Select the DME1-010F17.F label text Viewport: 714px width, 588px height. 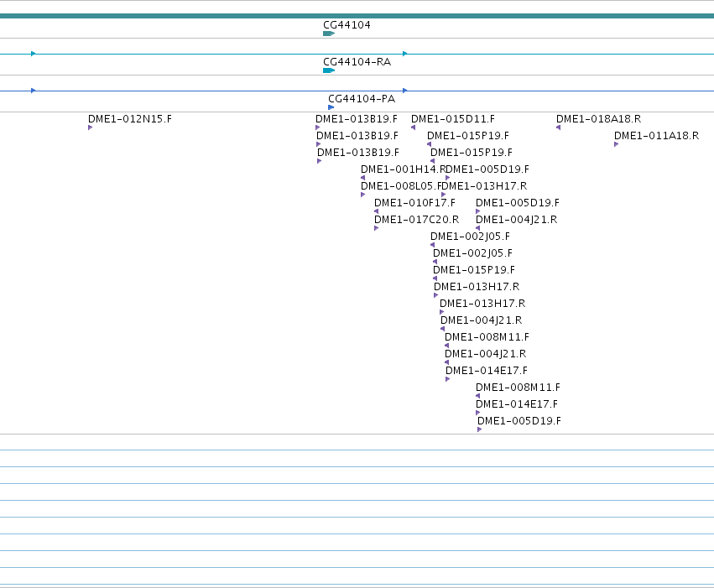414,203
